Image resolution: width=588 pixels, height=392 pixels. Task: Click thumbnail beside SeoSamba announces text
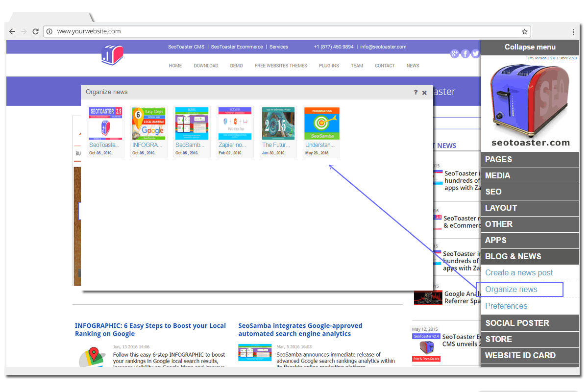point(255,353)
